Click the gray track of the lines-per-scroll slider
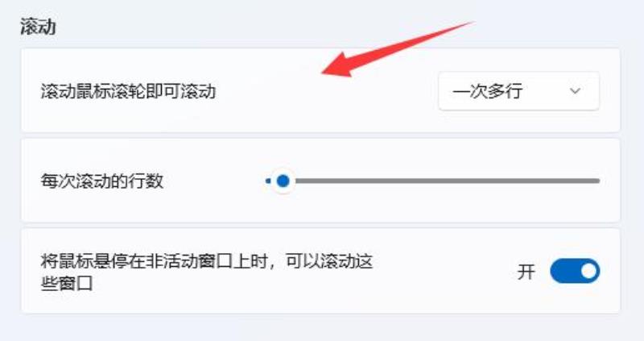This screenshot has height=341, width=644. pos(447,181)
